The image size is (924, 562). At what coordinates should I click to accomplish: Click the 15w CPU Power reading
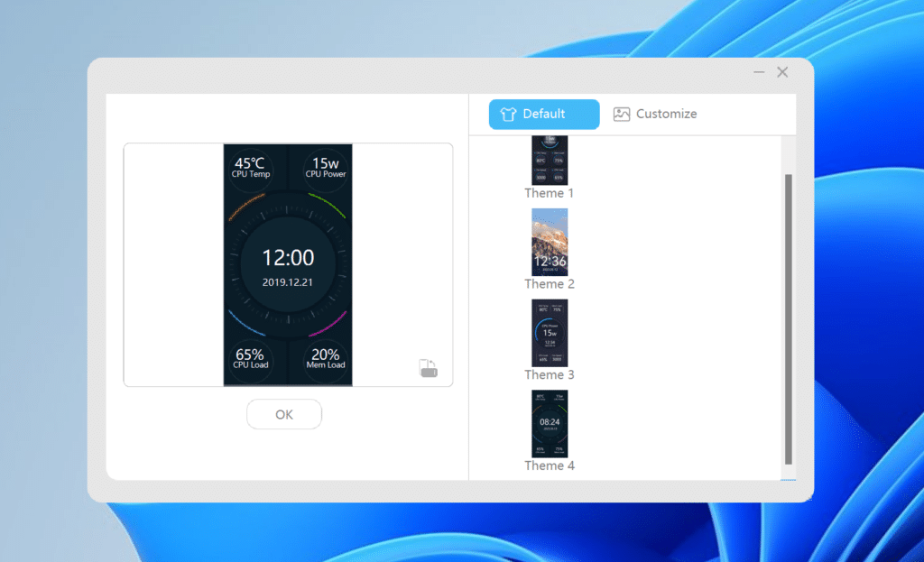(325, 167)
